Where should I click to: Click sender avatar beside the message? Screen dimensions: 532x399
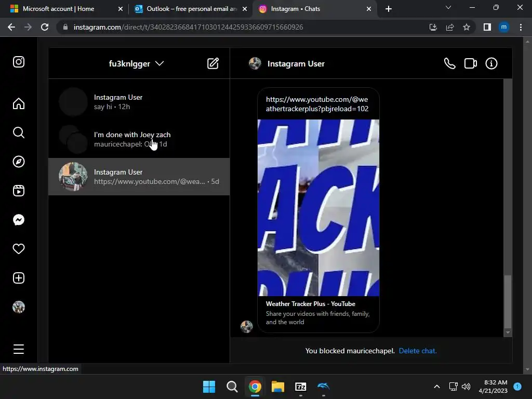click(247, 326)
